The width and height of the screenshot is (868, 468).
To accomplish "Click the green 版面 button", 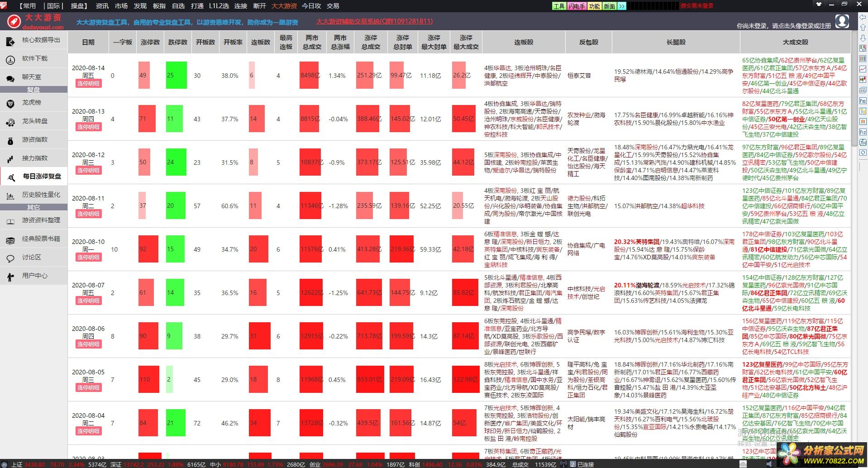I will (610, 6).
